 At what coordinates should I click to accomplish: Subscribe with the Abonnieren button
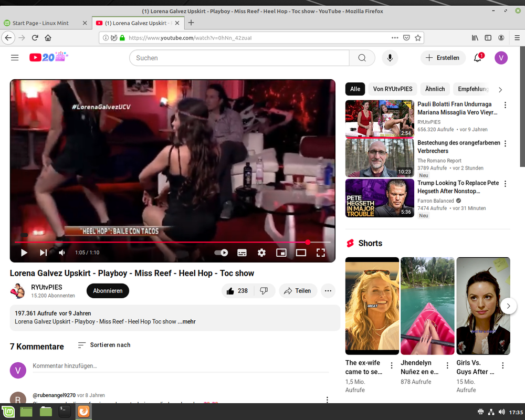[108, 291]
